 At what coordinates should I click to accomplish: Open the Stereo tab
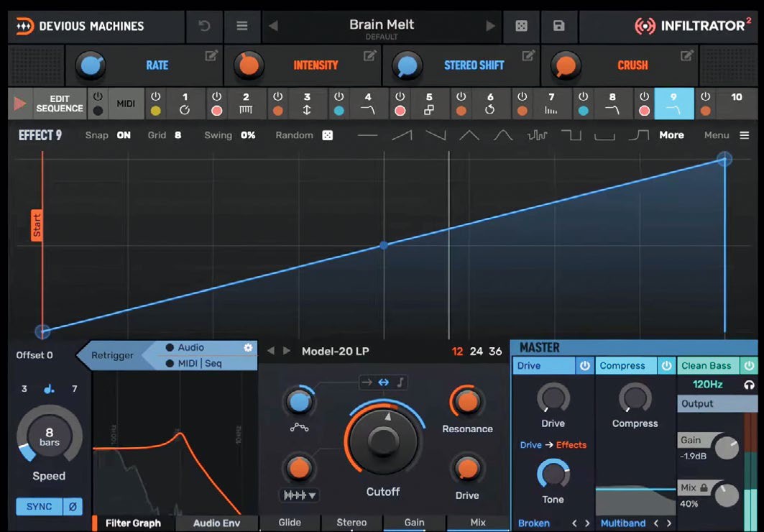[x=351, y=522]
